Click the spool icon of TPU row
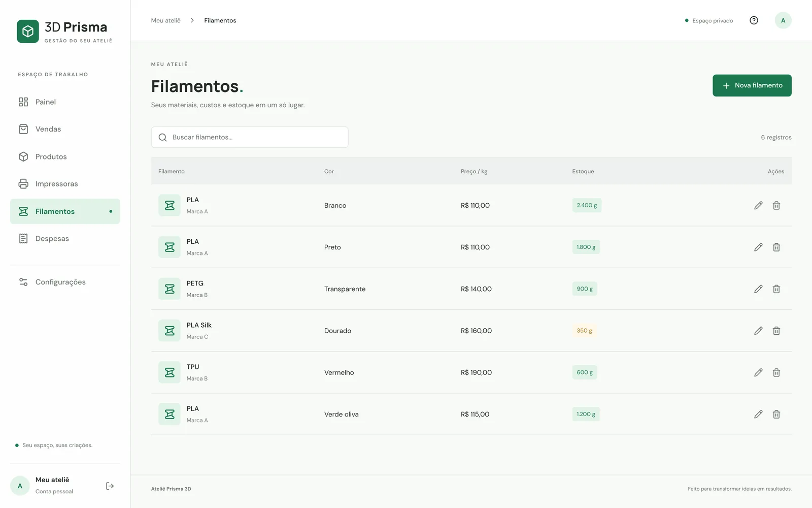 click(170, 372)
